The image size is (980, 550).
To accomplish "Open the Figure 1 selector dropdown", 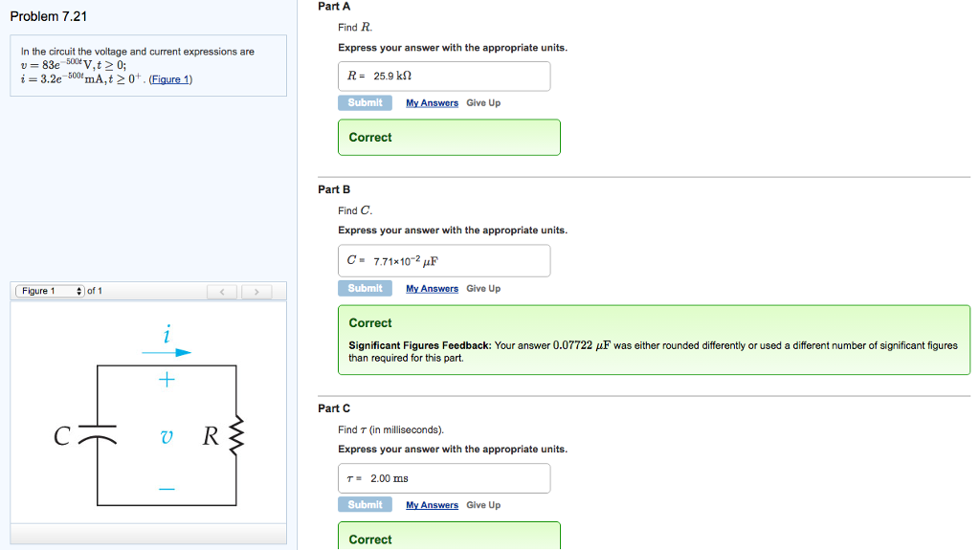I will point(50,291).
